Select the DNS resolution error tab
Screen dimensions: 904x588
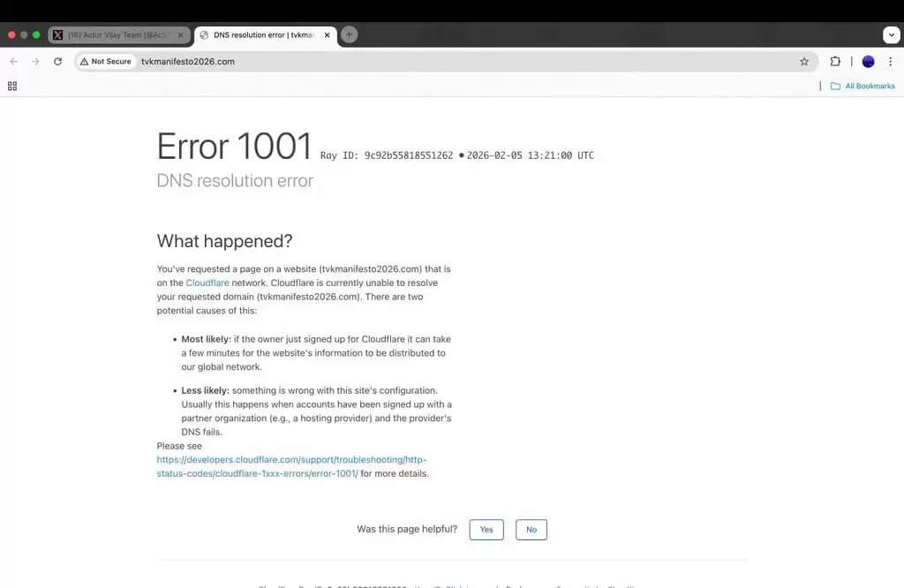point(260,35)
